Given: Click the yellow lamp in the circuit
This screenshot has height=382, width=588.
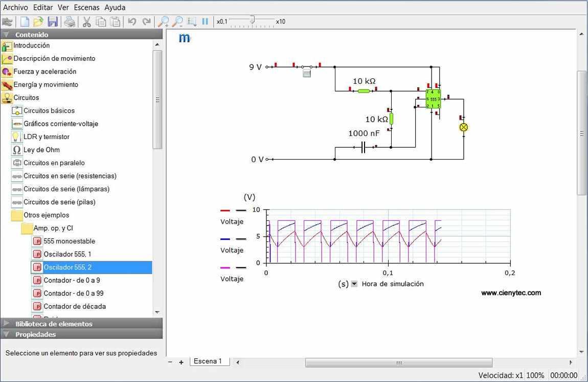Looking at the screenshot, I should (x=464, y=127).
